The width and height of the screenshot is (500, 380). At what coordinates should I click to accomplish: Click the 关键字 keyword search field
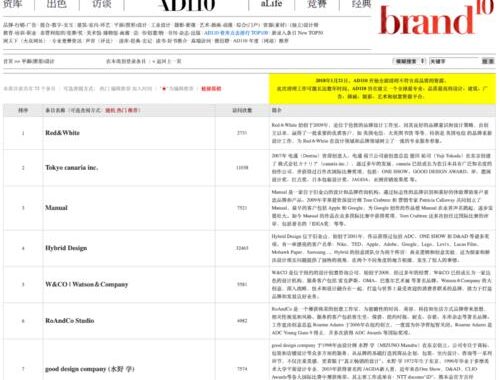point(454,61)
